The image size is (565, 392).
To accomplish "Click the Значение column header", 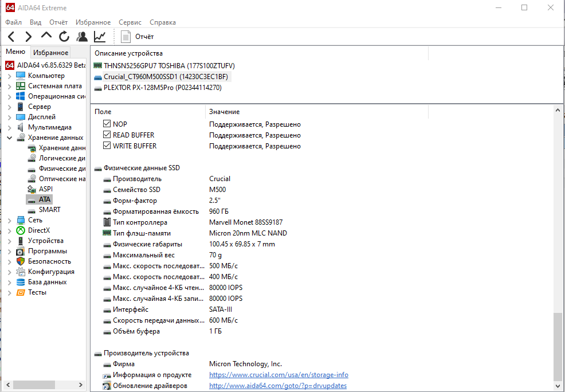I will [317, 112].
